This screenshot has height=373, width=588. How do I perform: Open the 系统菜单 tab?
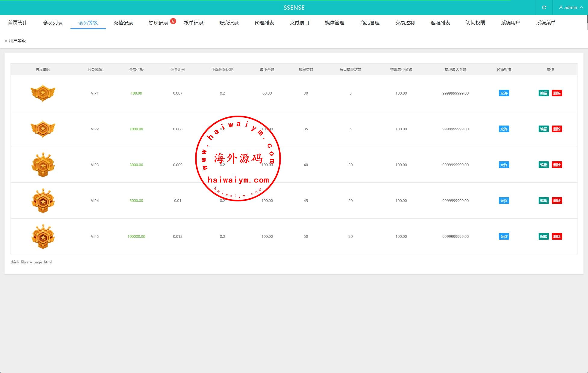pos(546,23)
